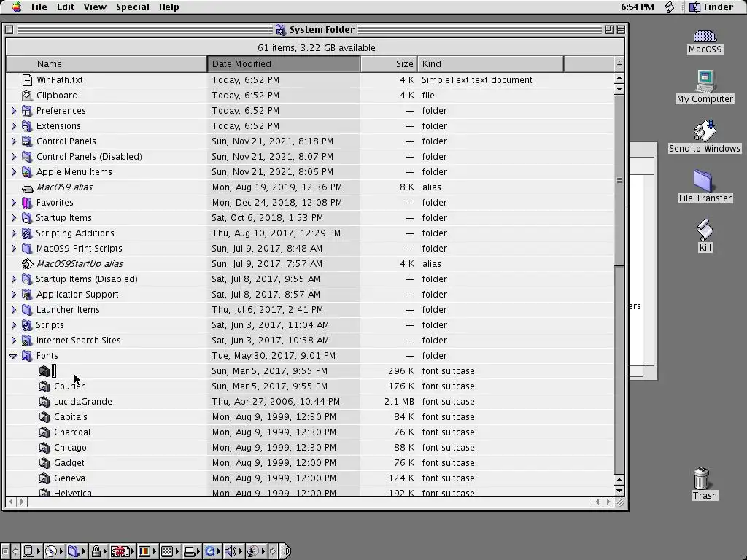
Task: Select the Courier font suitcase icon
Action: (x=44, y=386)
